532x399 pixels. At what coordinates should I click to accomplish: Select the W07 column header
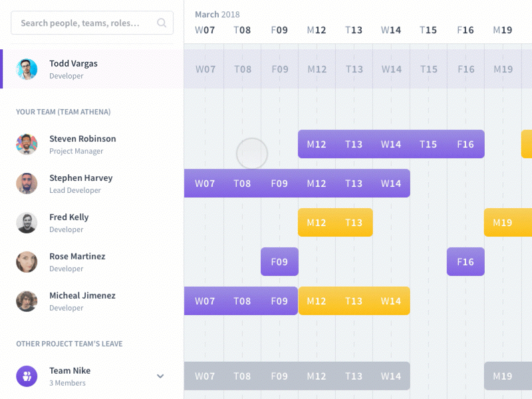(x=204, y=29)
